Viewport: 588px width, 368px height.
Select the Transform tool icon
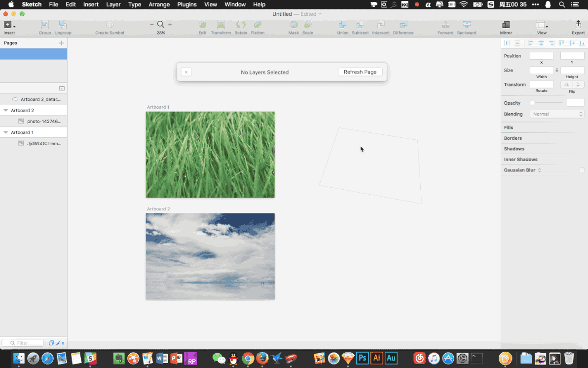[x=221, y=25]
